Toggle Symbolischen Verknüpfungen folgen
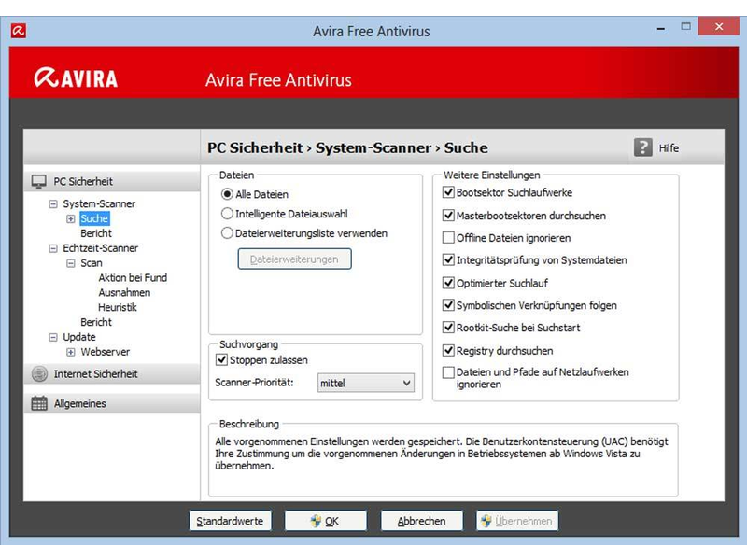 (x=448, y=305)
